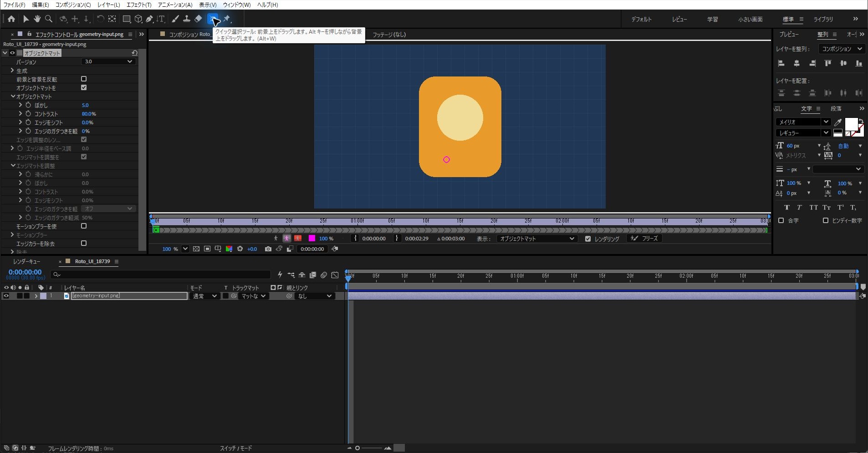Viewport: 868px width, 453px height.
Task: Select the Eraser tool
Action: click(x=198, y=19)
